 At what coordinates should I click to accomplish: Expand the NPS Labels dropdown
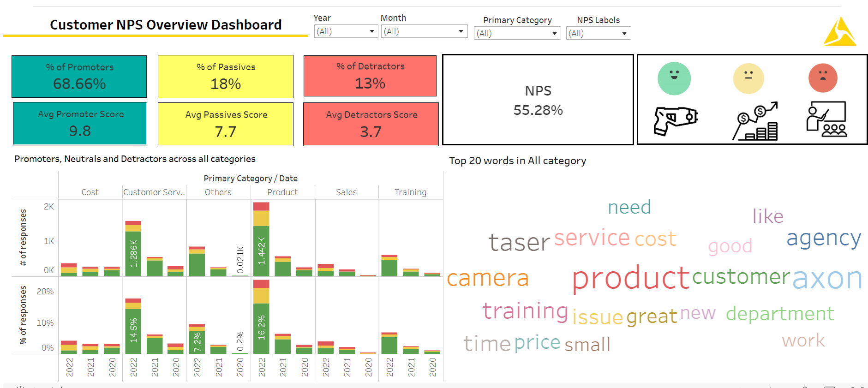coord(599,33)
